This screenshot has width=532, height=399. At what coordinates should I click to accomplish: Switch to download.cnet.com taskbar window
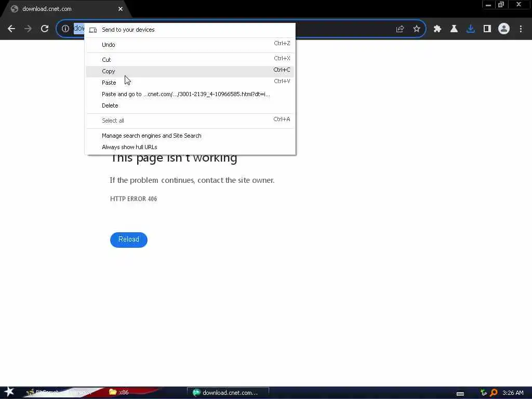click(228, 393)
